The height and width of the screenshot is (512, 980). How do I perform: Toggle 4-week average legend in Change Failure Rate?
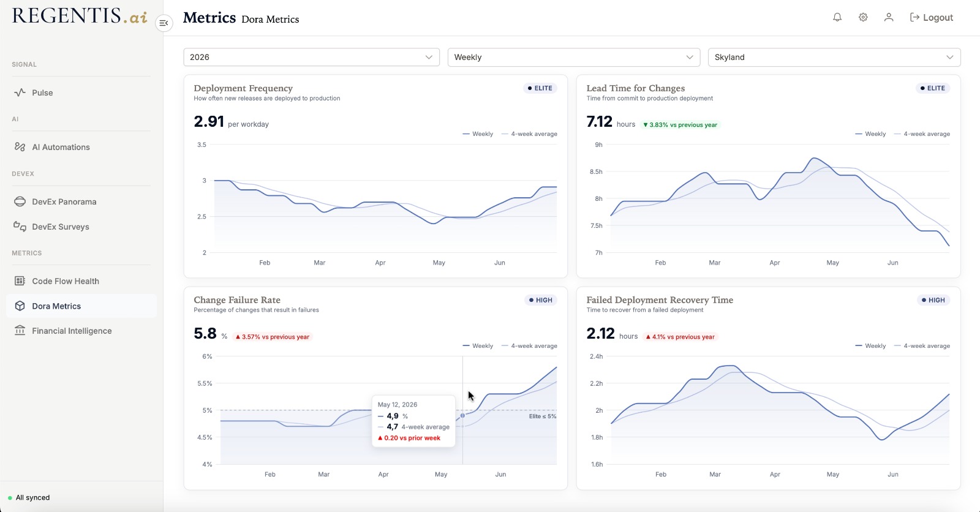(x=529, y=346)
